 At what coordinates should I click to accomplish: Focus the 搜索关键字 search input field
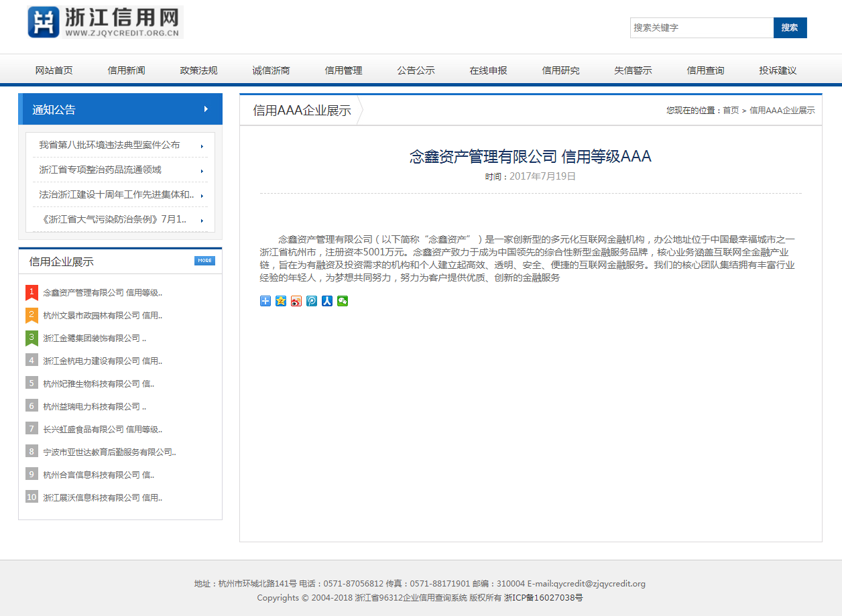pyautogui.click(x=702, y=27)
